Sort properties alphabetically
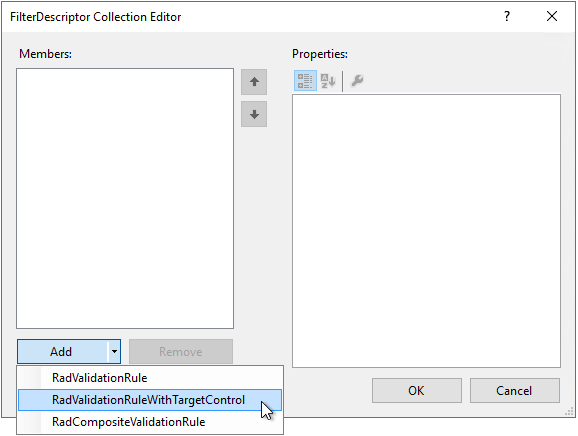The height and width of the screenshot is (436, 578). pyautogui.click(x=328, y=80)
